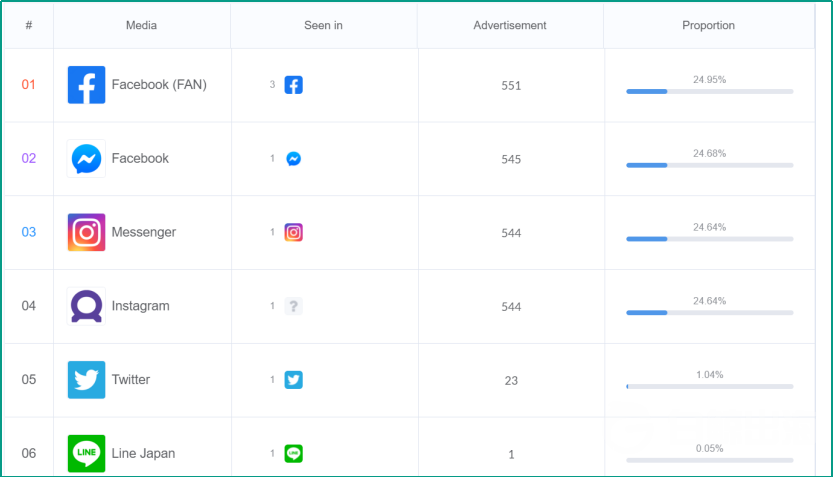Click the large Twitter bird logo
This screenshot has height=477, width=833.
point(86,380)
